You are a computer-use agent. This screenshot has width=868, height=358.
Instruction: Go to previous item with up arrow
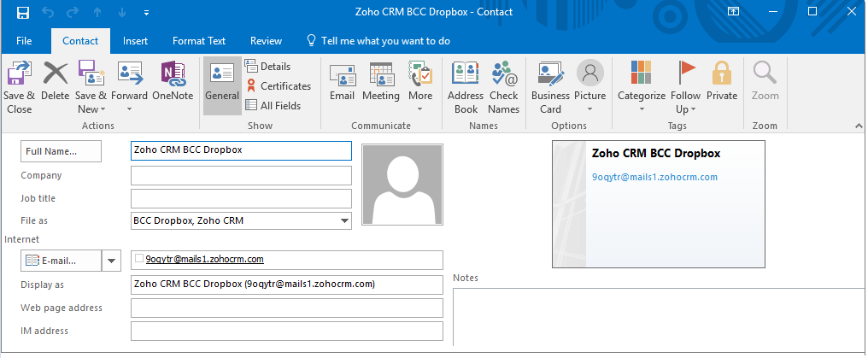[97, 12]
